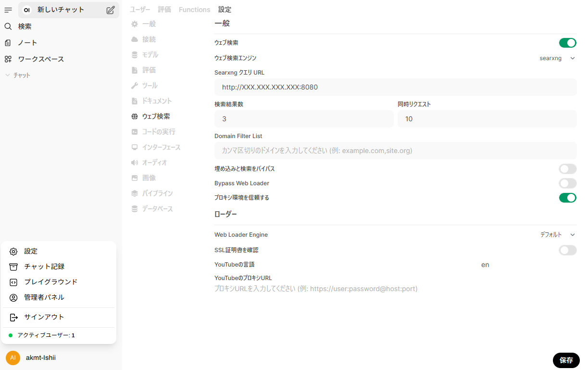Toggle the ウェブ検索 switch off

click(568, 43)
